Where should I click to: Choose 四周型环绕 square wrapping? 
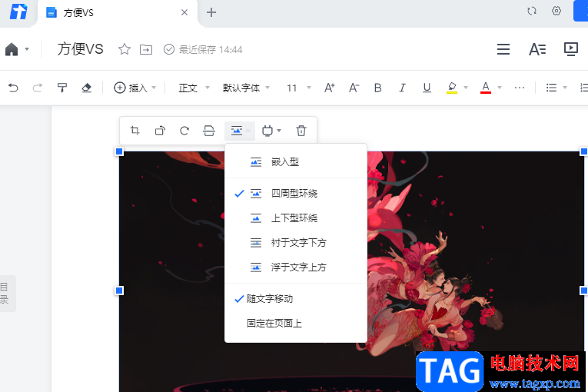(295, 194)
